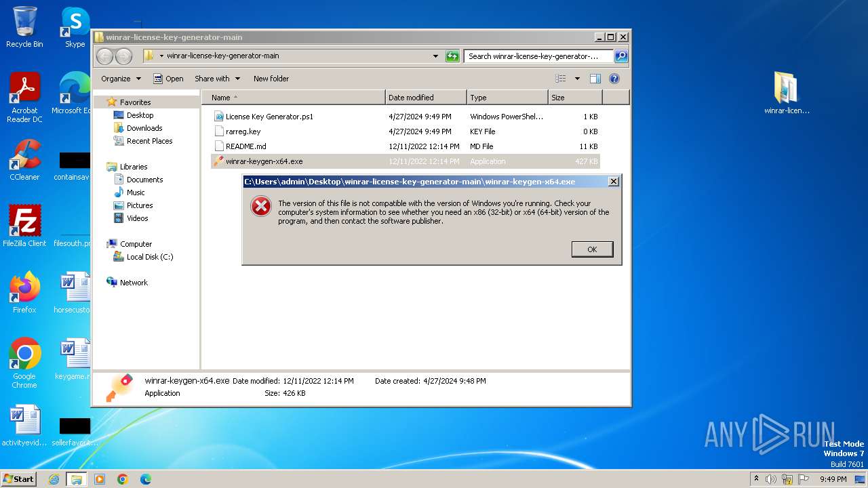This screenshot has height=488, width=868.
Task: Sort by Date modified column
Action: tap(426, 98)
